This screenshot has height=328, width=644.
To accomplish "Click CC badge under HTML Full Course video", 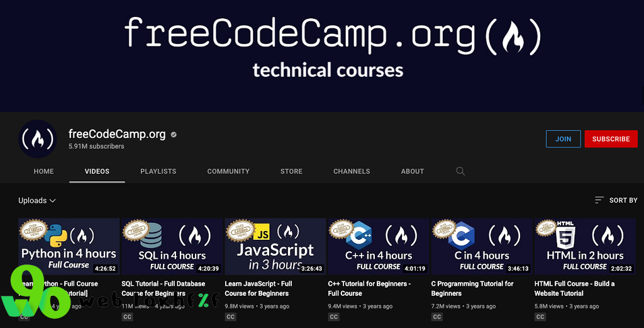I will click(x=540, y=317).
